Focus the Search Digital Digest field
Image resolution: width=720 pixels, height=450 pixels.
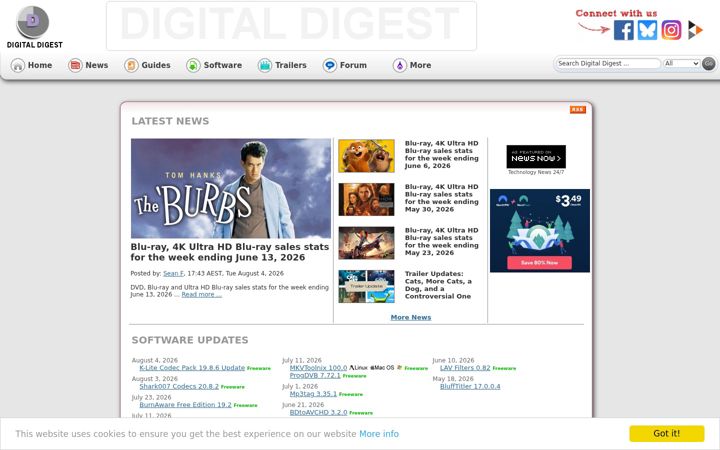[608, 63]
